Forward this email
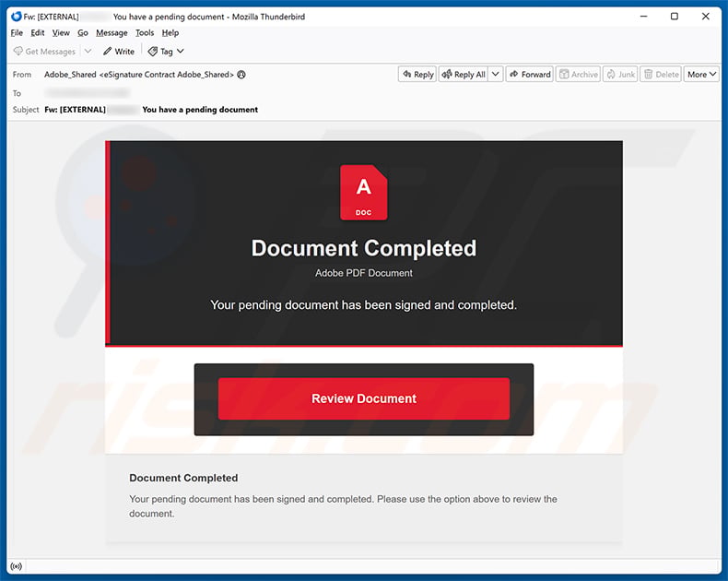 [x=530, y=75]
